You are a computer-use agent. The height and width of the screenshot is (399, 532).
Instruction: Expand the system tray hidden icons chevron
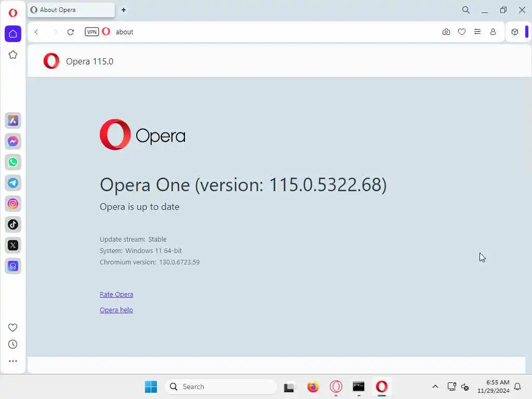(435, 387)
